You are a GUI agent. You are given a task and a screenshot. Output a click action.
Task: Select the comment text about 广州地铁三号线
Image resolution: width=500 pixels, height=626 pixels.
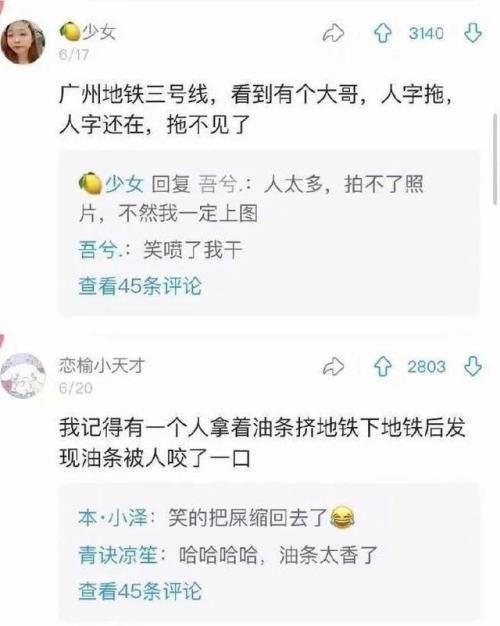click(x=256, y=110)
